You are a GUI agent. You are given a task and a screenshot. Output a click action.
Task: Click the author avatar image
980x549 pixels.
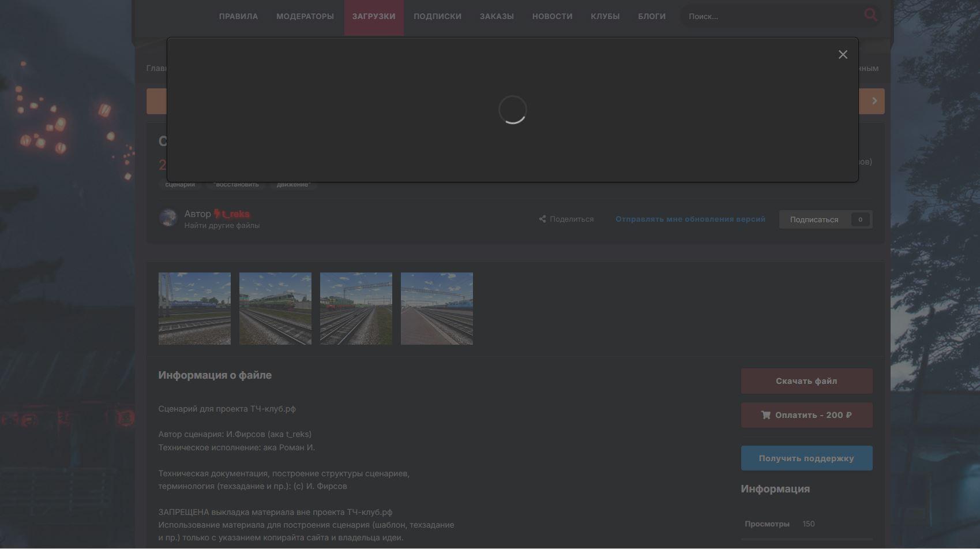pos(168,218)
